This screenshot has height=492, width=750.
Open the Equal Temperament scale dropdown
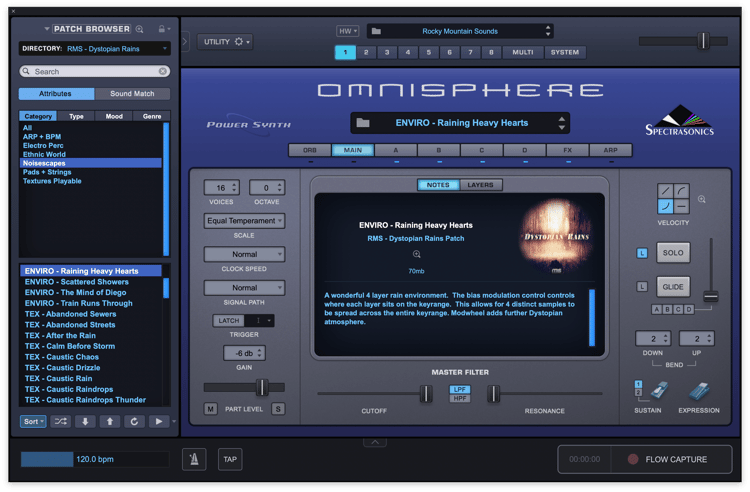tap(244, 220)
